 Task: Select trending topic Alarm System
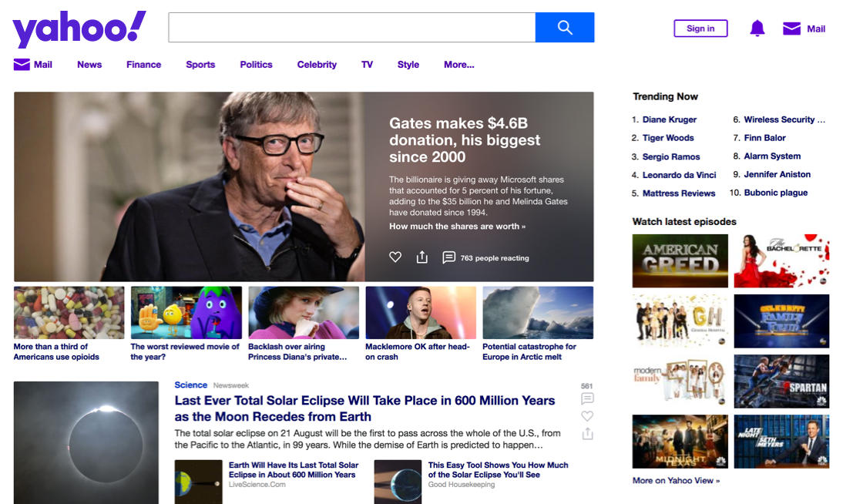[x=772, y=156]
